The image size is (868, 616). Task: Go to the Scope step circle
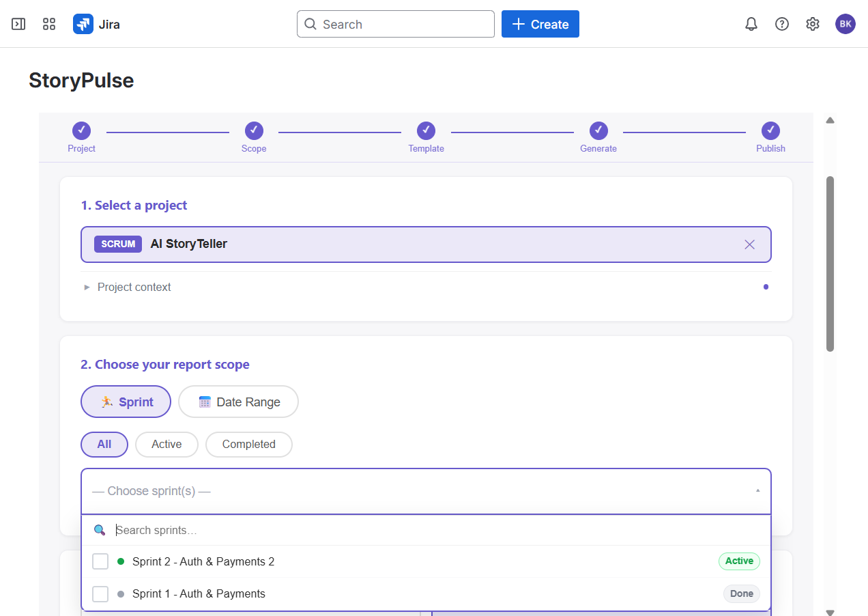(254, 130)
